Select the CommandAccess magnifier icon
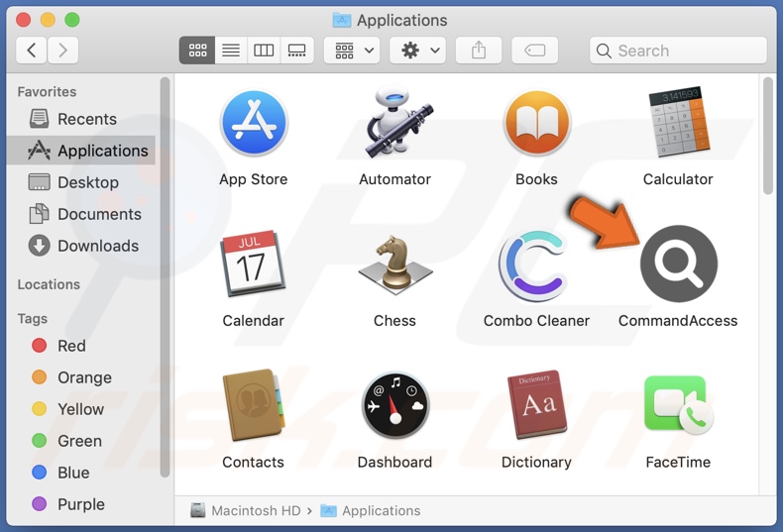This screenshot has width=783, height=532. click(x=679, y=264)
